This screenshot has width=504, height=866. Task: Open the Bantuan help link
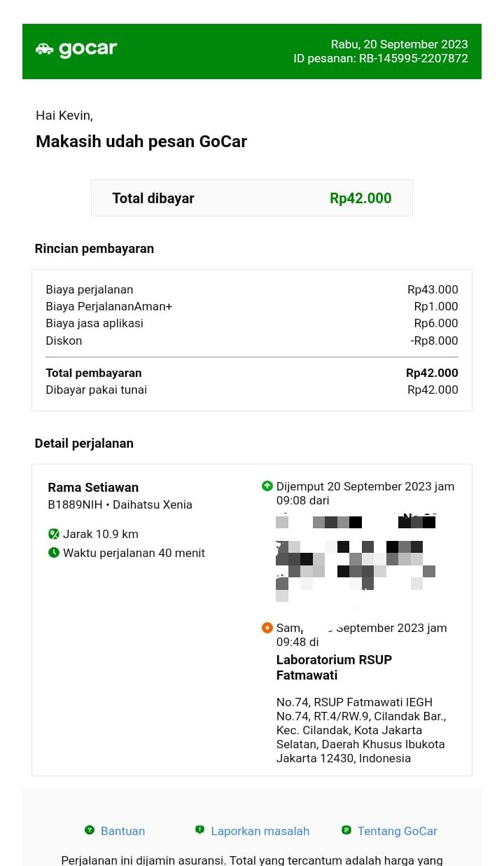(x=122, y=831)
